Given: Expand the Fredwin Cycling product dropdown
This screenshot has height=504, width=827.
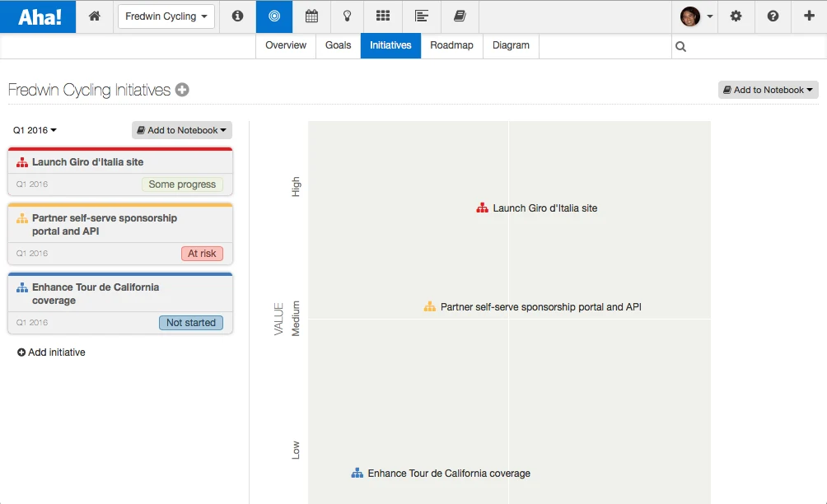Looking at the screenshot, I should coord(166,16).
